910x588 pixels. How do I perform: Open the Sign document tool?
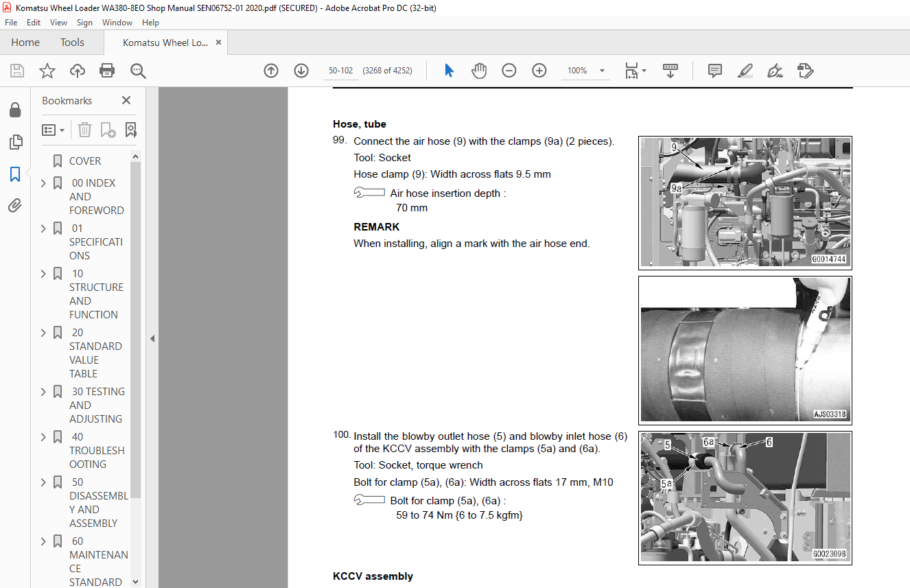pos(775,71)
